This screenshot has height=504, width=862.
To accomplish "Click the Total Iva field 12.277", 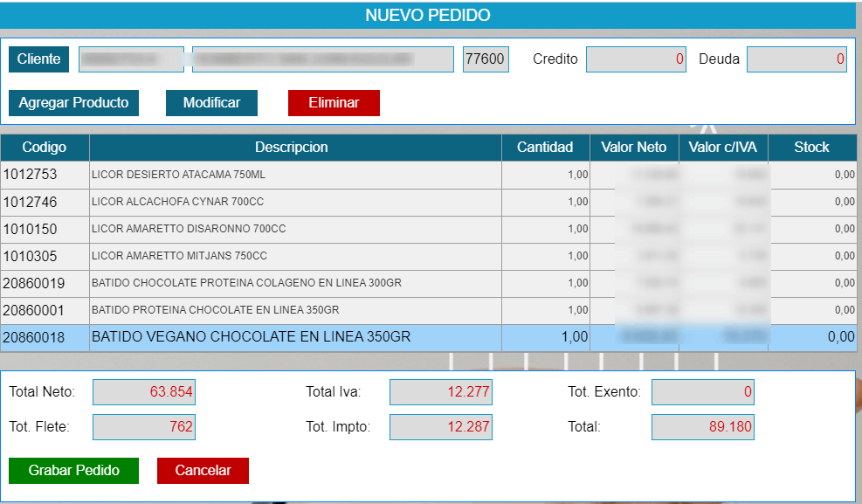I will point(441,392).
